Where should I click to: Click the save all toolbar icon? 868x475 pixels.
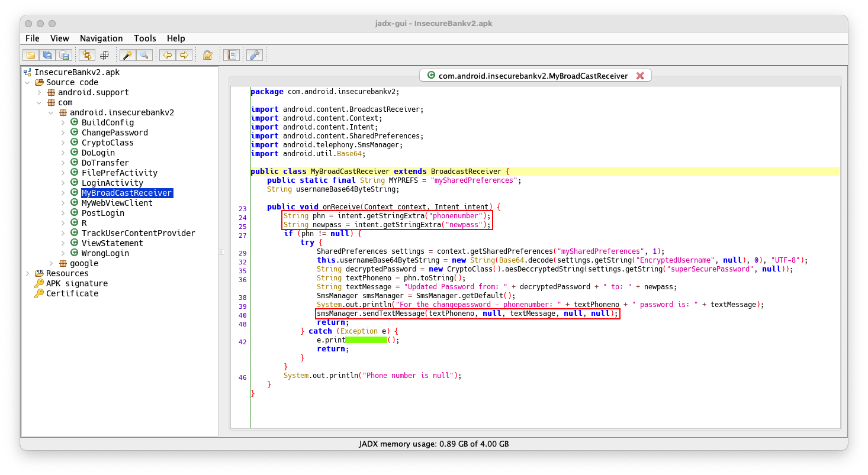pyautogui.click(x=47, y=55)
